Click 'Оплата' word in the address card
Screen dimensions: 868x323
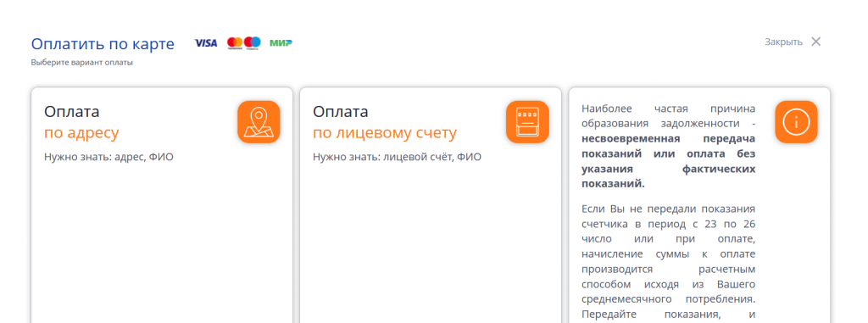(x=72, y=112)
